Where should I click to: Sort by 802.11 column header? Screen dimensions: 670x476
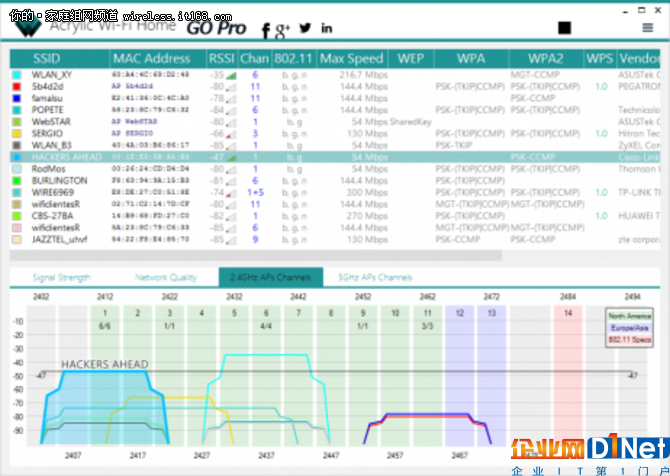(x=294, y=59)
